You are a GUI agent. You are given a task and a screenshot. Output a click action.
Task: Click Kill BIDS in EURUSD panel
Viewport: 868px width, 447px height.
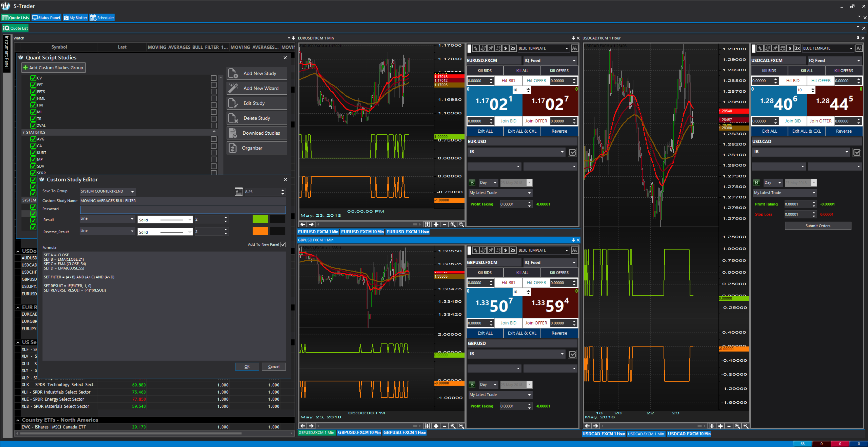[x=485, y=71]
